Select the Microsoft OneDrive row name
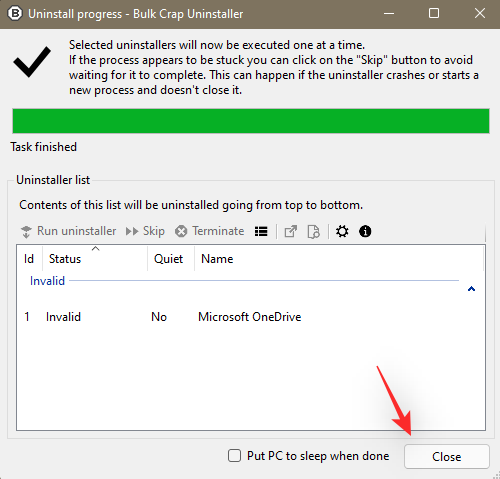This screenshot has height=479, width=500. click(249, 317)
